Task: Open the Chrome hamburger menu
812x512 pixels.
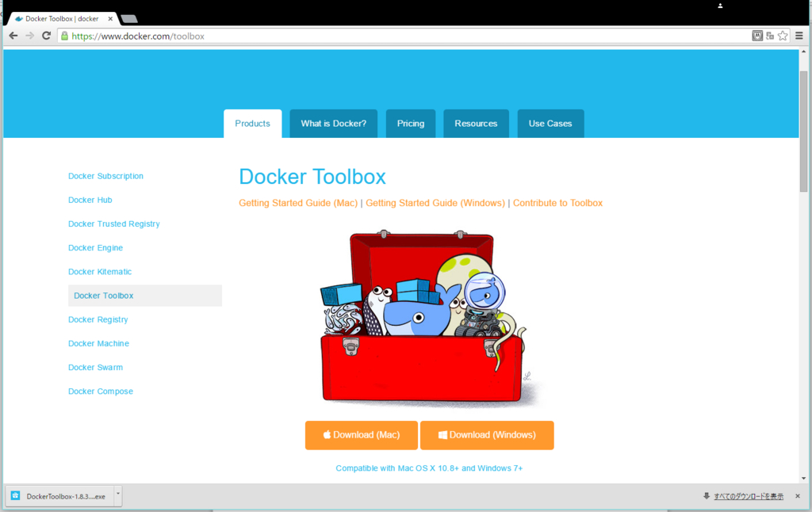Action: pos(799,36)
